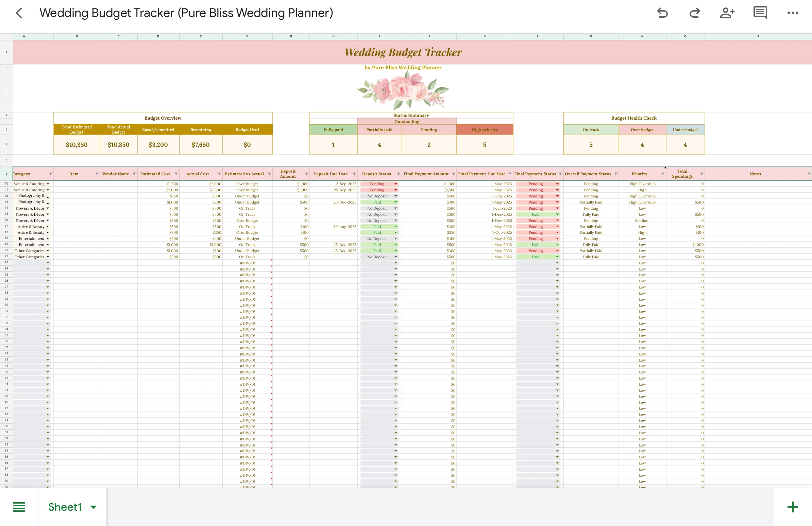Tap the back arrow icon
This screenshot has width=812, height=526.
pos(19,13)
